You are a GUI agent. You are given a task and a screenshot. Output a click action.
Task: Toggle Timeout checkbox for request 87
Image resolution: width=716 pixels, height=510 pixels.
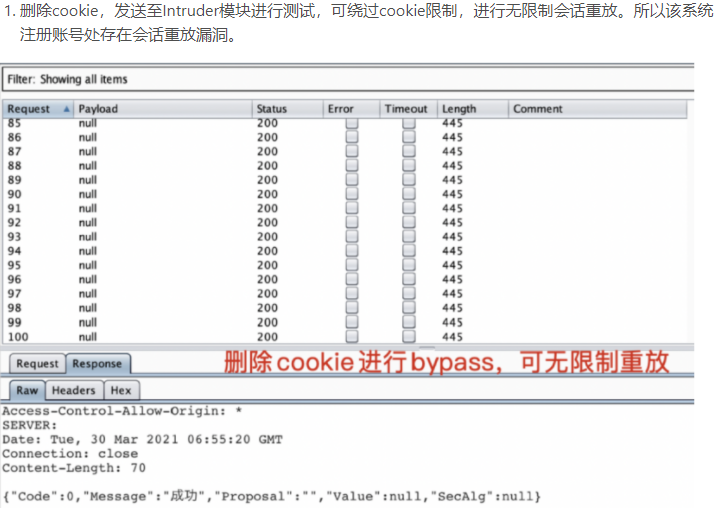[409, 151]
